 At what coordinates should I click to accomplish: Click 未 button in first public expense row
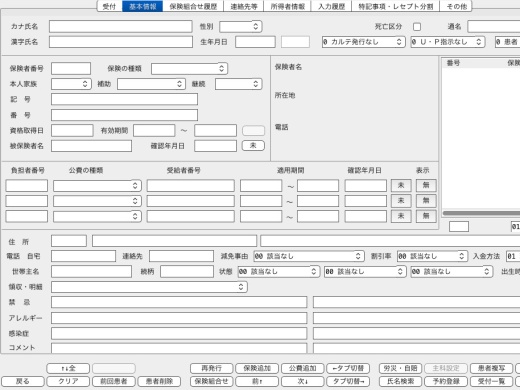tap(401, 186)
